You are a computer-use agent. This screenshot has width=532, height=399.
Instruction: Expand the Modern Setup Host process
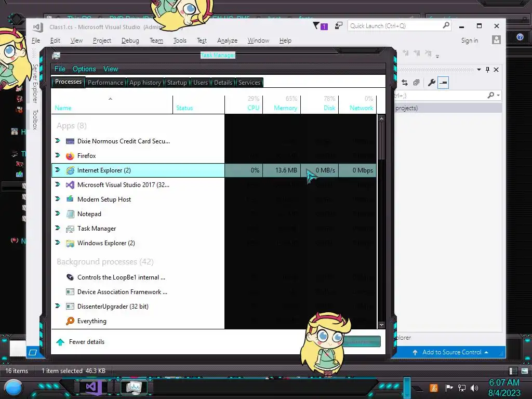[58, 199]
